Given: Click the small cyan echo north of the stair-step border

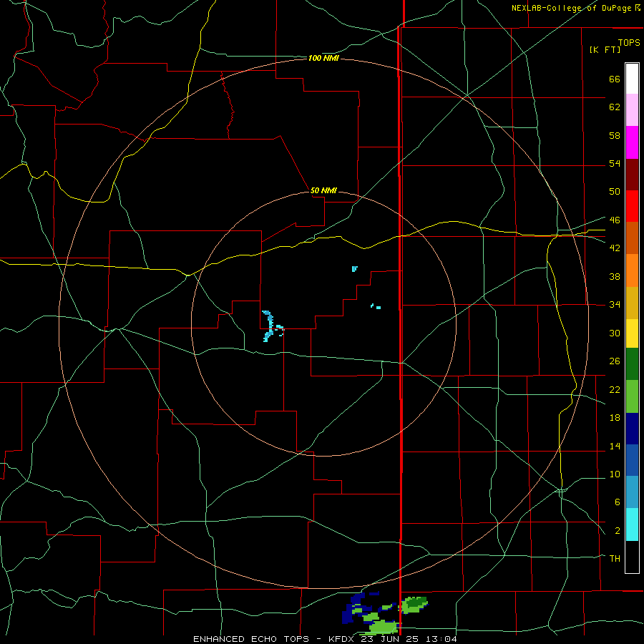Looking at the screenshot, I should pos(354,268).
